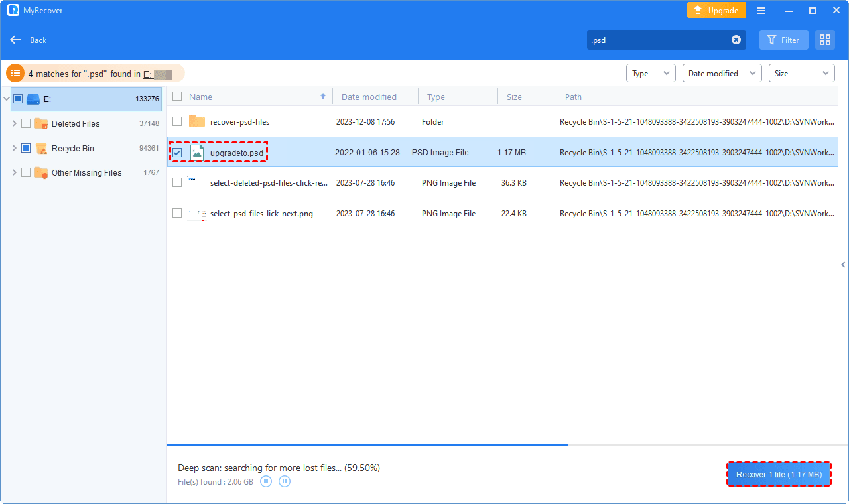The height and width of the screenshot is (504, 849).
Task: Sort by the Name column header
Action: [x=201, y=97]
